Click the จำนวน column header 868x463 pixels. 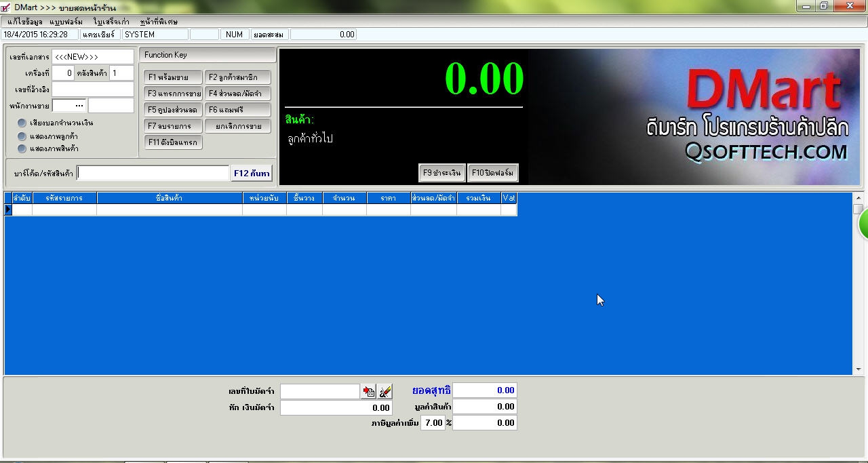[x=344, y=198]
